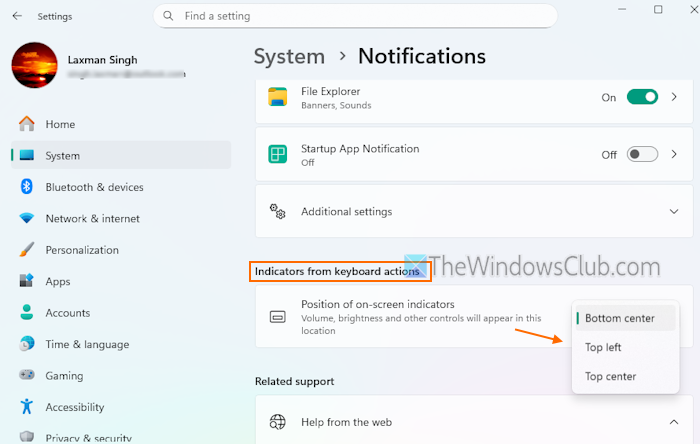Click Related support heading
The image size is (700, 444).
point(294,381)
